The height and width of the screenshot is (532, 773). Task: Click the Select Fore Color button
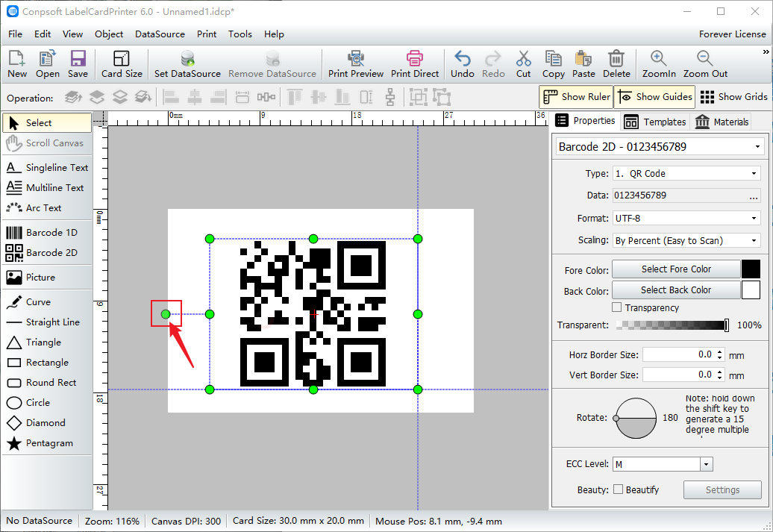(x=676, y=269)
